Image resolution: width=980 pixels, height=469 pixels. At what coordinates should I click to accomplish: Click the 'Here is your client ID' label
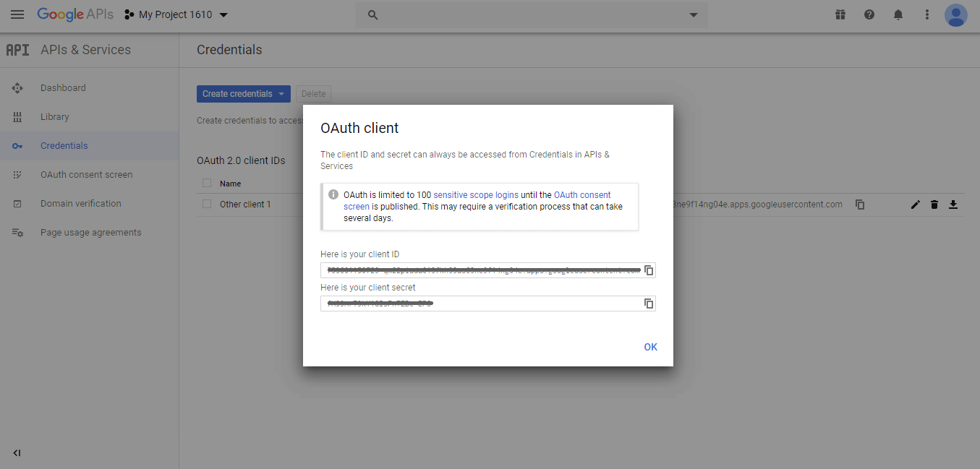pyautogui.click(x=360, y=254)
